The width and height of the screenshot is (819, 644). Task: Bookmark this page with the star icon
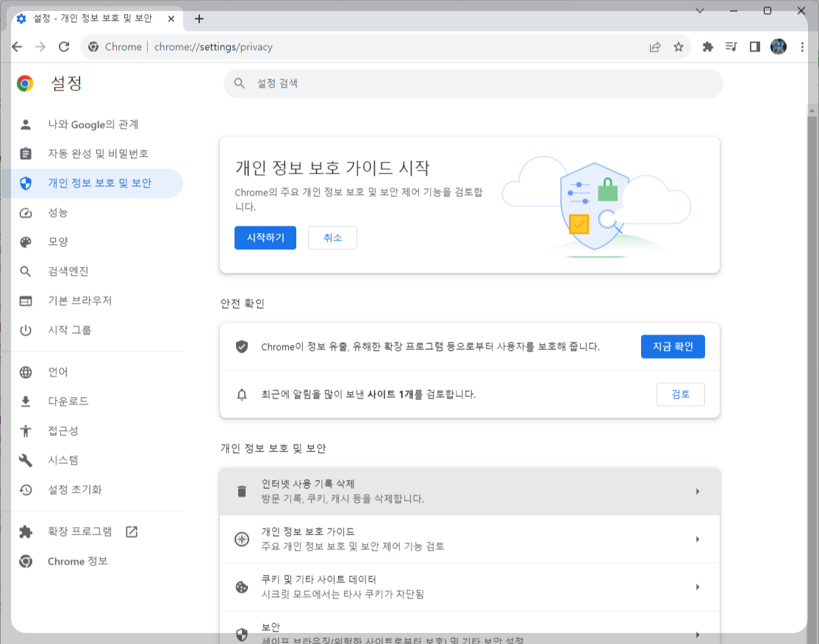(679, 47)
